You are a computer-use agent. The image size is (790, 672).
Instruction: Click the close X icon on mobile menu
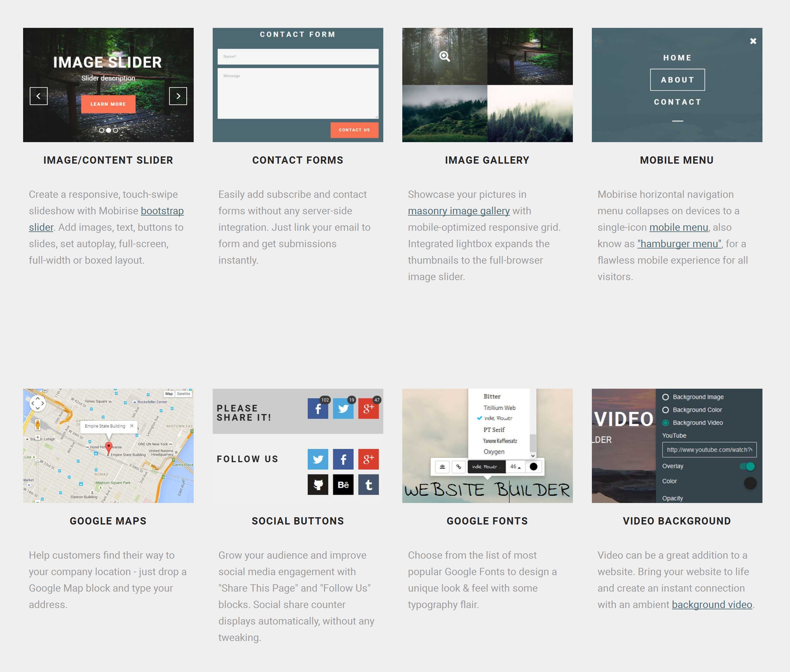click(x=753, y=41)
